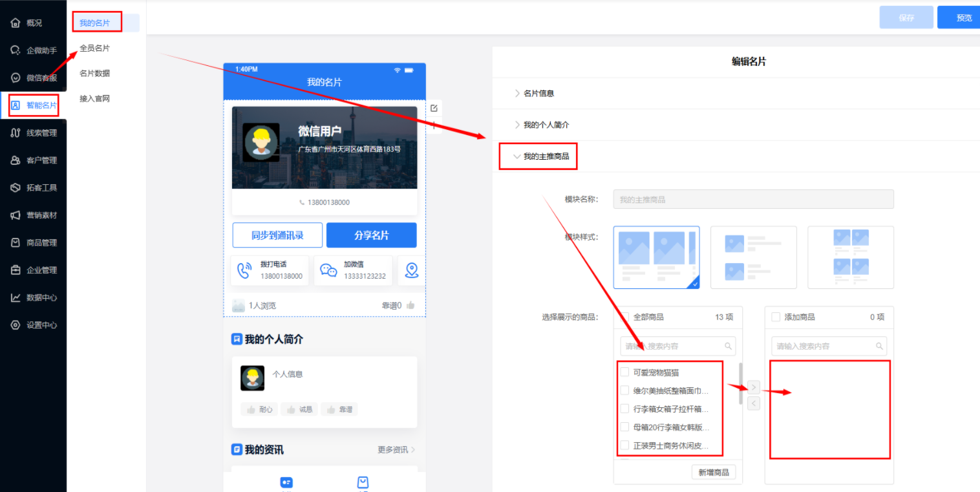Tap the 加微信 WeChat icon
Image resolution: width=980 pixels, height=492 pixels.
(x=328, y=270)
